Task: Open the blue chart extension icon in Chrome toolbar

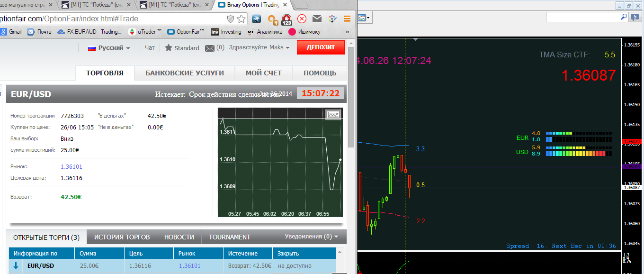Action: click(257, 19)
